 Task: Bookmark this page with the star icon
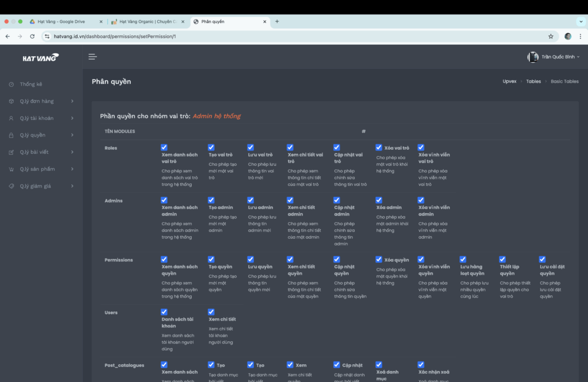pyautogui.click(x=551, y=36)
